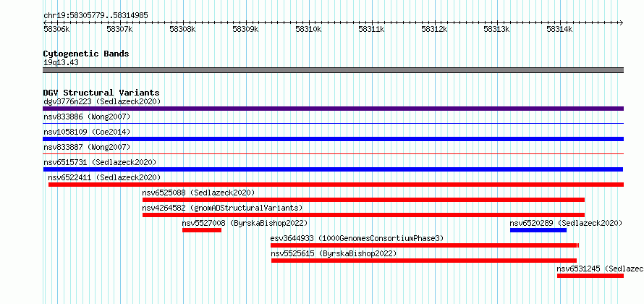The width and height of the screenshot is (644, 304).
Task: Click the DGV Structural Variants track title
Action: click(x=101, y=93)
